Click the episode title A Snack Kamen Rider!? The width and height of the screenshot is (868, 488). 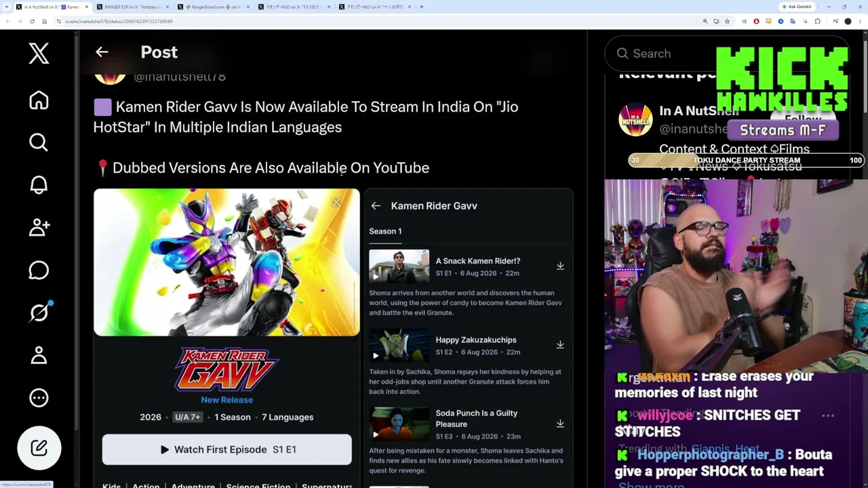click(x=478, y=261)
